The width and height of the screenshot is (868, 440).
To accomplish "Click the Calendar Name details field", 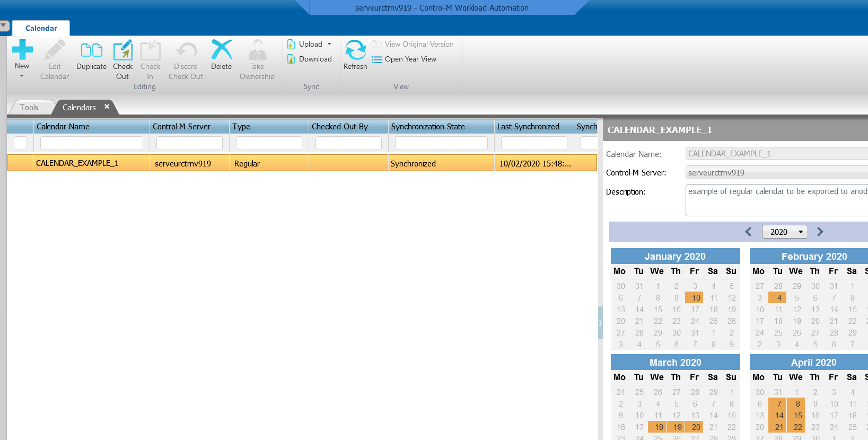I will point(776,153).
